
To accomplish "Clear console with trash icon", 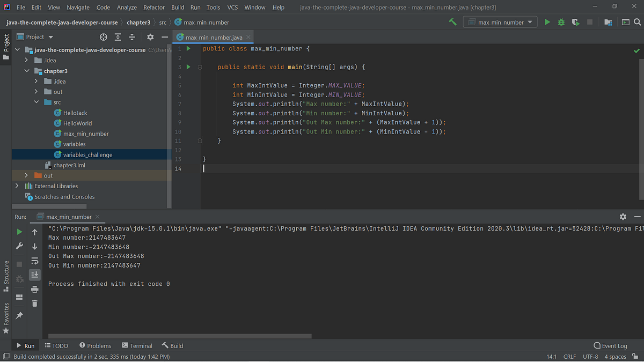I will 35,304.
